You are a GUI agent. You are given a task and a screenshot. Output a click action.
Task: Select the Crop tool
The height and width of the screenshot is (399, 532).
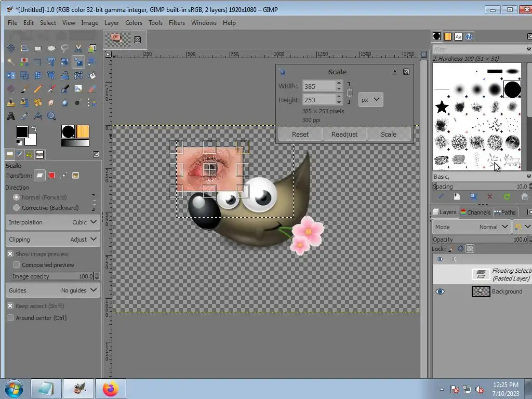click(x=37, y=62)
